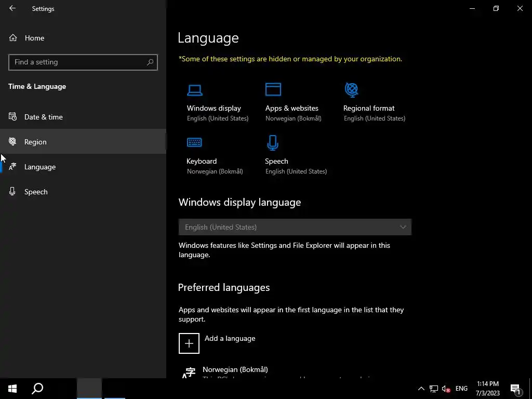
Task: Click the Speech microphone icon in sidebar
Action: click(x=12, y=191)
